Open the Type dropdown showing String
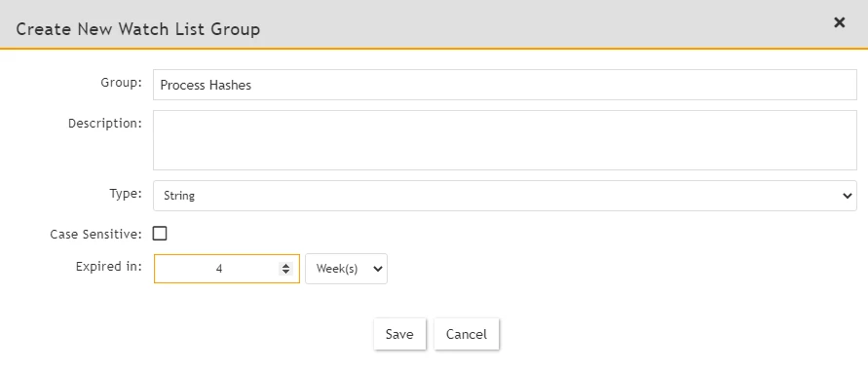Viewport: 868px width, 369px height. click(505, 196)
